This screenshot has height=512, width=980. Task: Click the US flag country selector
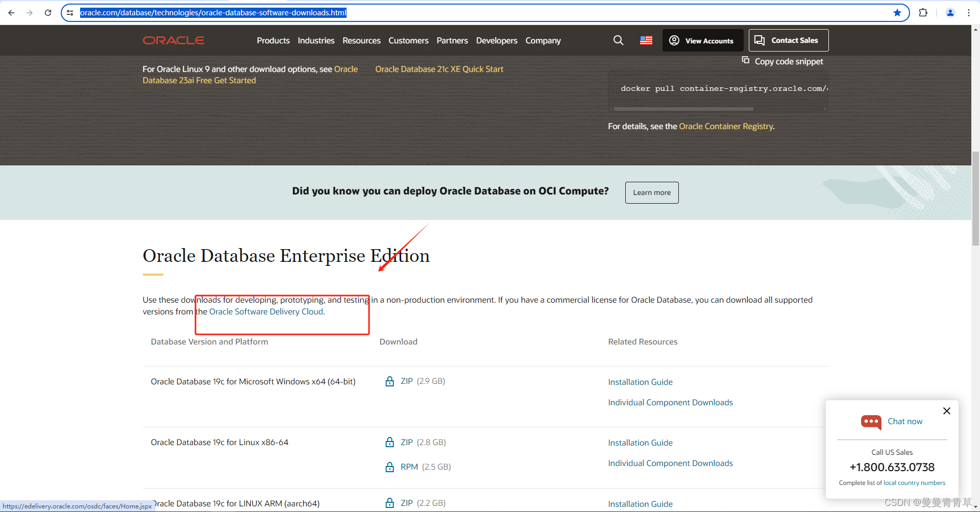tap(645, 40)
